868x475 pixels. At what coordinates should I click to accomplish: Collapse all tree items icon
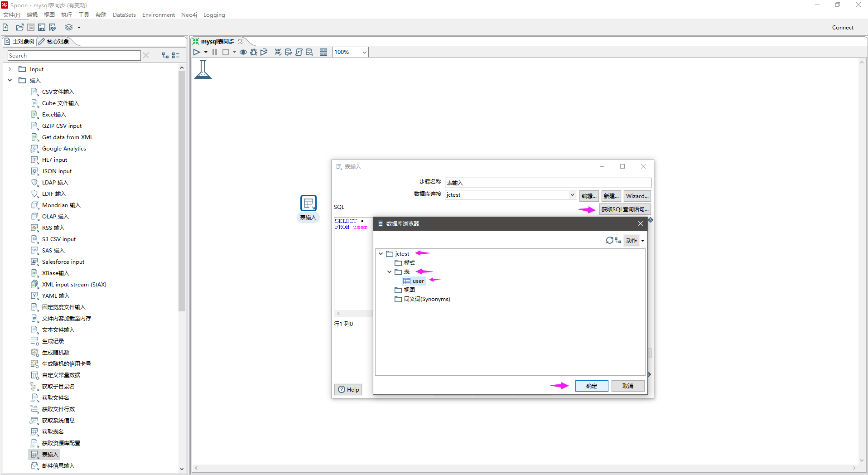[176, 55]
